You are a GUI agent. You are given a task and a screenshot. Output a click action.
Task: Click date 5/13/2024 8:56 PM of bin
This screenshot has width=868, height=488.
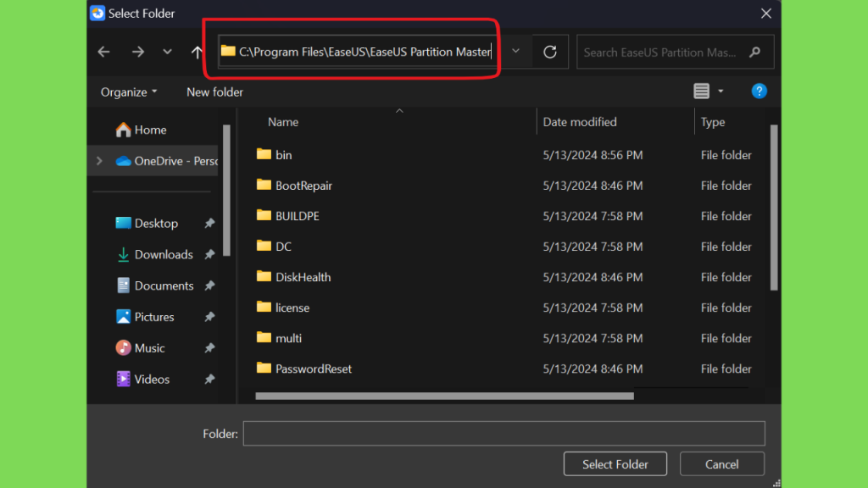593,155
